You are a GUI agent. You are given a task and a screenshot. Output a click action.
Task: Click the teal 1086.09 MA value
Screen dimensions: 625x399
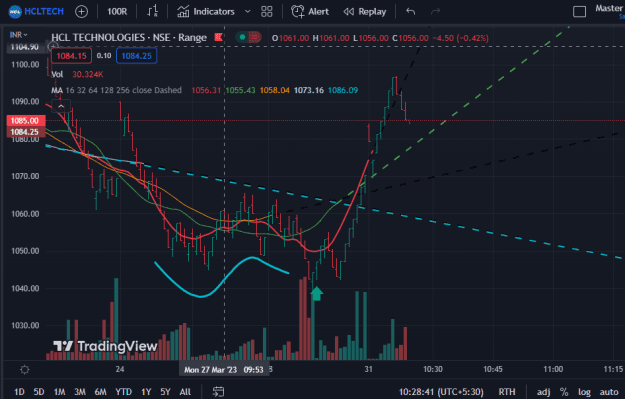pyautogui.click(x=343, y=90)
